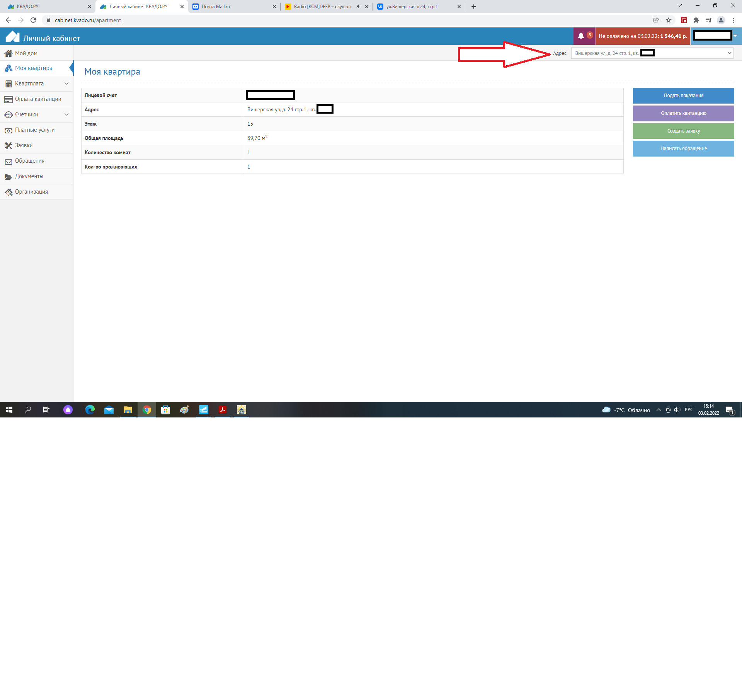This screenshot has height=700, width=742.
Task: Open Организация sidebar item
Action: pos(36,192)
